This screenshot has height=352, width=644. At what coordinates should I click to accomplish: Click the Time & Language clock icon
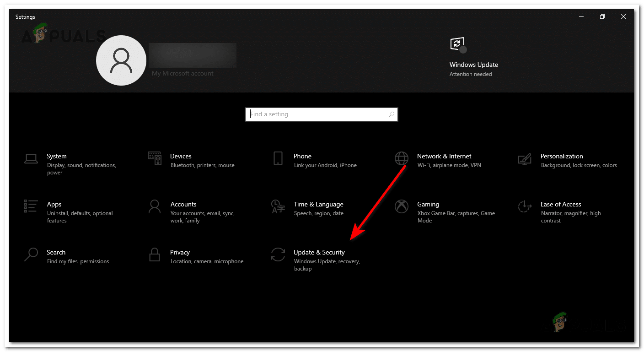pyautogui.click(x=278, y=206)
